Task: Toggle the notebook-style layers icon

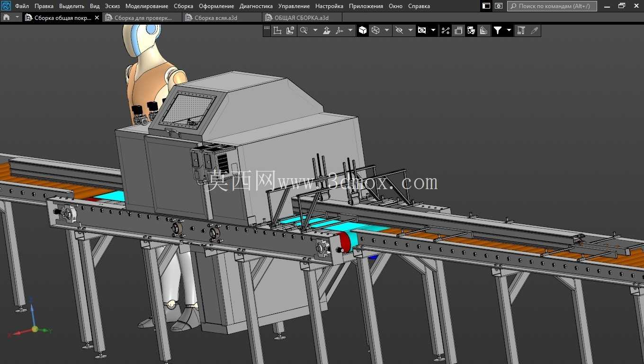Action: (458, 30)
